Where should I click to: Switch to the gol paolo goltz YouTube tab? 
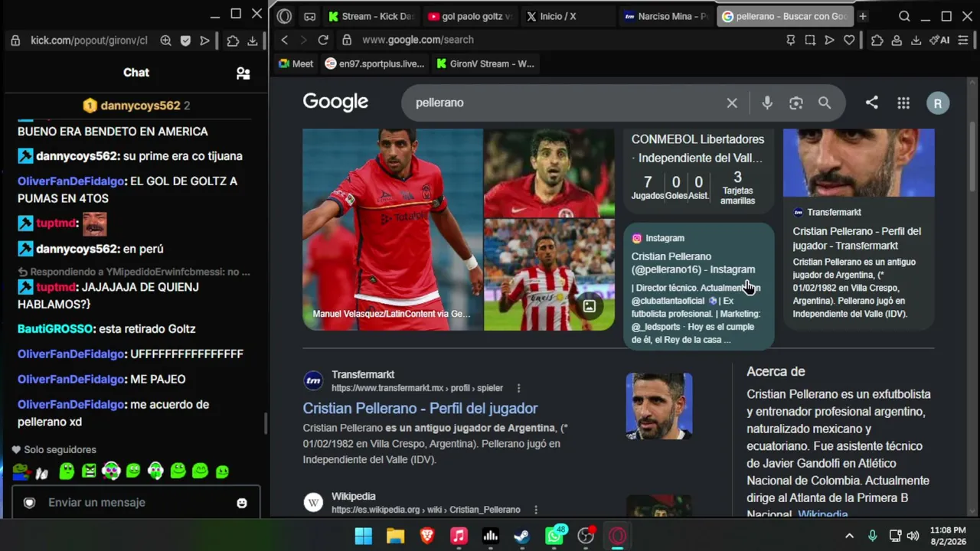click(x=470, y=16)
